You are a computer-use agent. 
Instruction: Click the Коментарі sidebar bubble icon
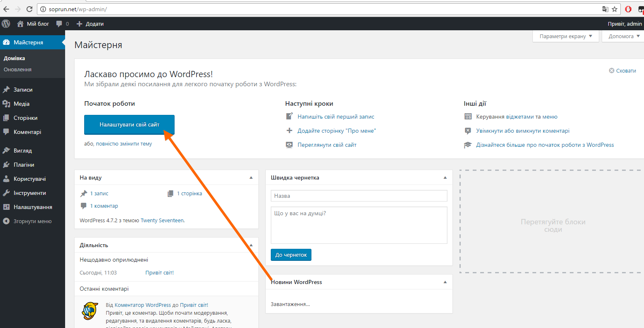point(6,132)
